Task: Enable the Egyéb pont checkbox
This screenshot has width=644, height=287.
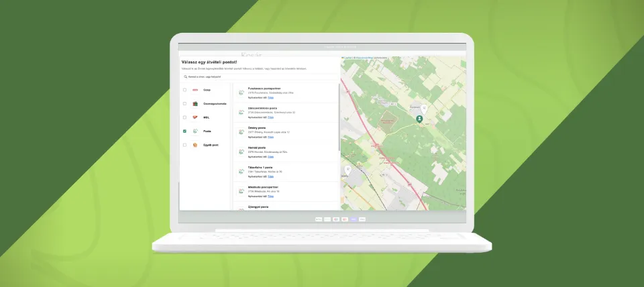Action: (184, 145)
